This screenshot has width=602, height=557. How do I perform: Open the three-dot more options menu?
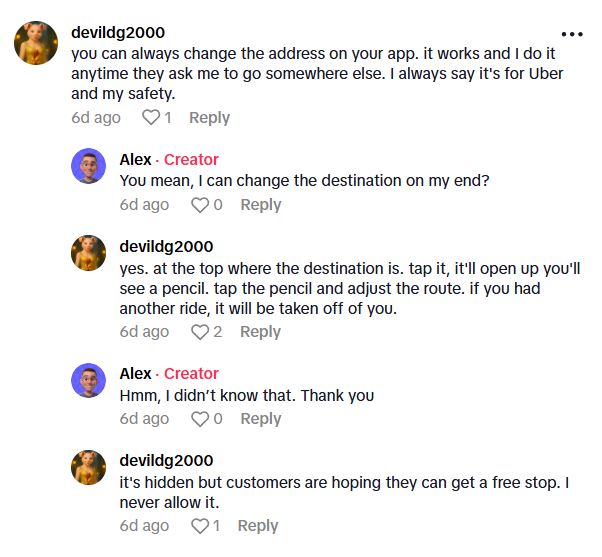571,33
